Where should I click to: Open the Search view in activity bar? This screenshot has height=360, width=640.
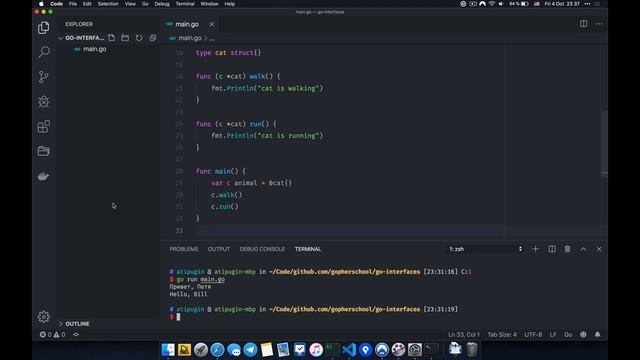tap(44, 52)
